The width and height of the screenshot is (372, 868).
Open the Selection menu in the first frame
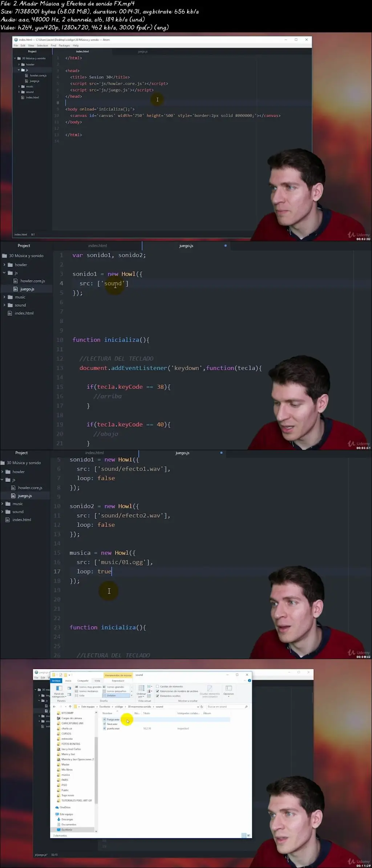pyautogui.click(x=43, y=45)
